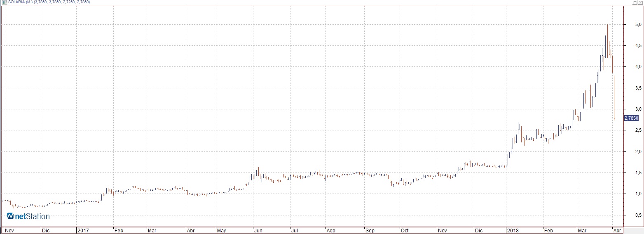This screenshot has height=234, width=644.
Task: Click the 2018 label on the time axis
Action: (x=512, y=230)
